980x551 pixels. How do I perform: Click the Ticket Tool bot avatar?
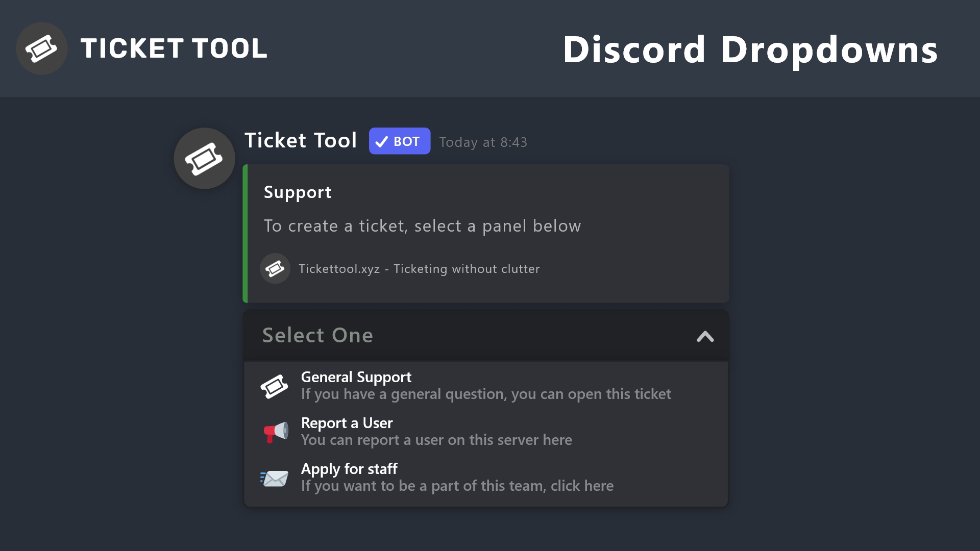click(x=204, y=158)
